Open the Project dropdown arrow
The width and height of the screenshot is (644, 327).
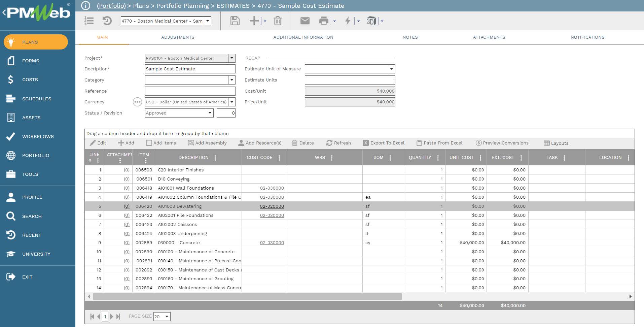(x=232, y=58)
